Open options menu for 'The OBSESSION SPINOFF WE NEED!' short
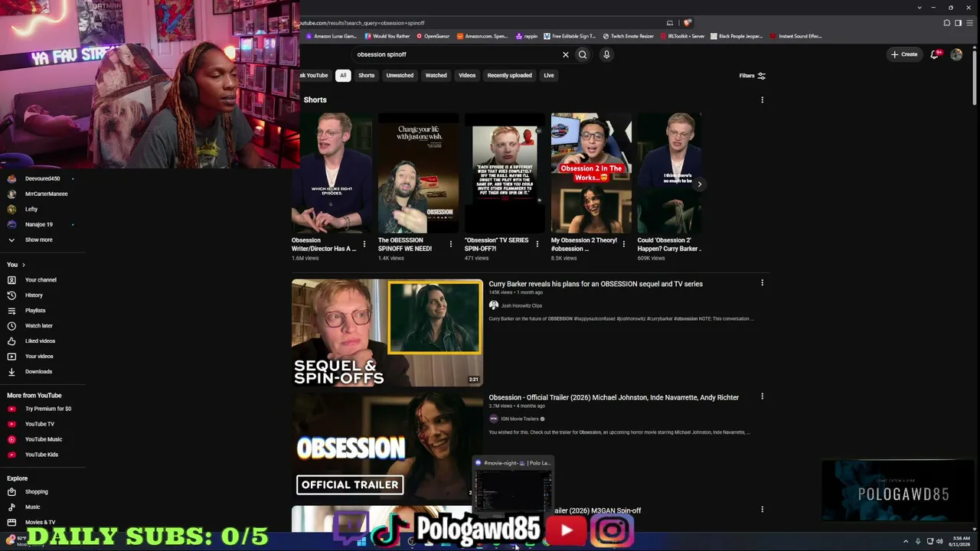Viewport: 980px width, 551px height. click(451, 244)
